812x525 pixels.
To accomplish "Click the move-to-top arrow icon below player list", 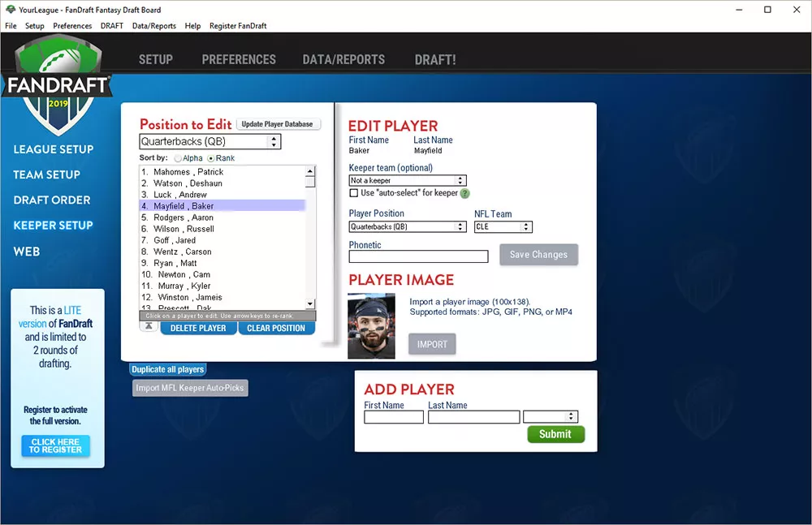I will (149, 326).
